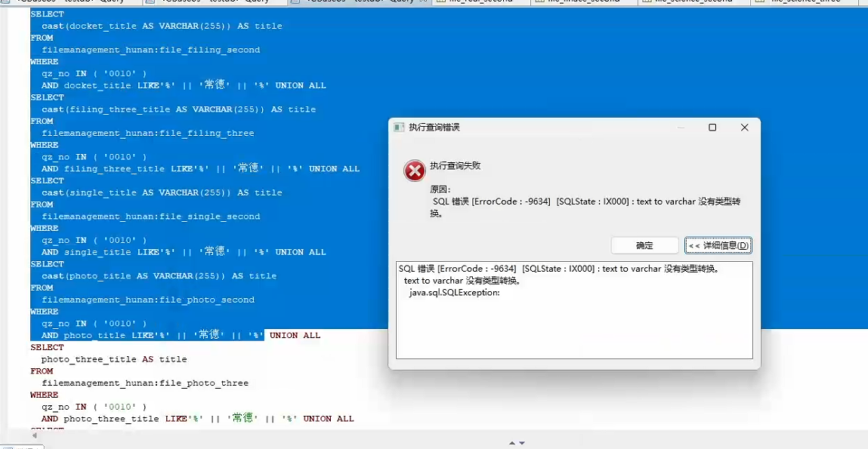Click the red error X icon
Viewport: 868px width, 449px height.
coord(415,171)
